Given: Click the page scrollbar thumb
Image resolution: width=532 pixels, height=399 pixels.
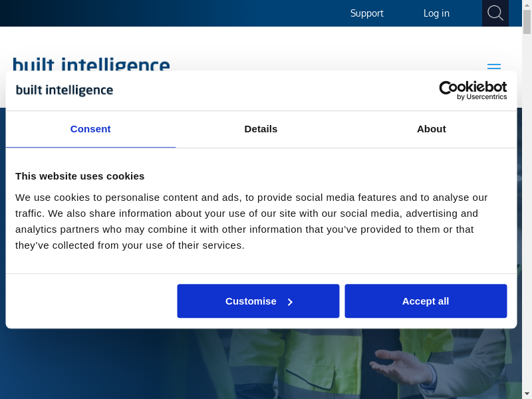Looking at the screenshot, I should pyautogui.click(x=527, y=21).
